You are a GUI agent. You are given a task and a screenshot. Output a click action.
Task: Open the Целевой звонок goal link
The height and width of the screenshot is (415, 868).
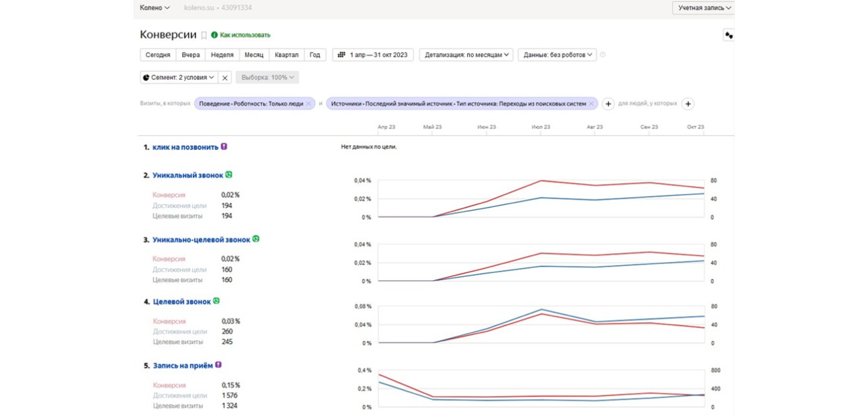coord(181,302)
